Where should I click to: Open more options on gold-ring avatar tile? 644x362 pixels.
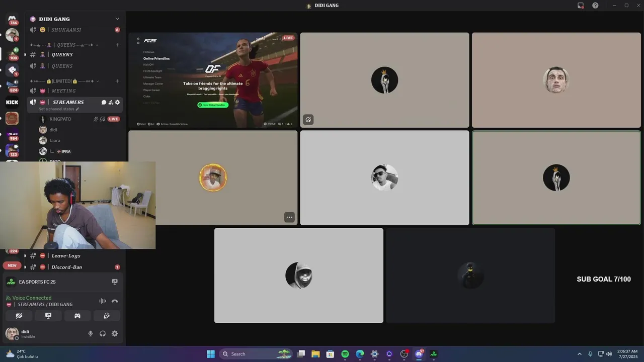coord(289,217)
